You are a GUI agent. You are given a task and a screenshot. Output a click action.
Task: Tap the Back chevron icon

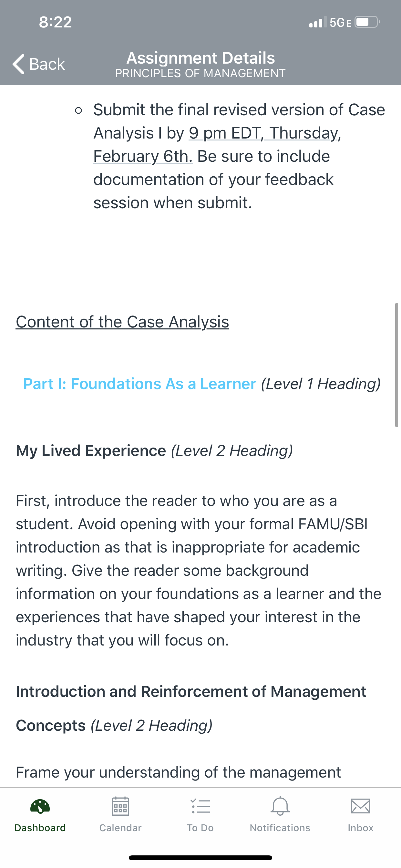(x=18, y=64)
